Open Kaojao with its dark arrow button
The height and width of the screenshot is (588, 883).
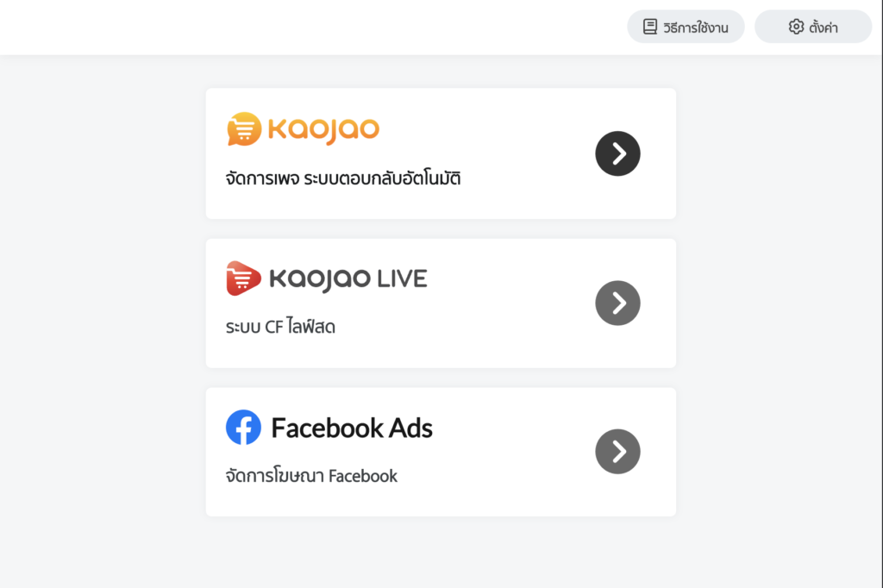(617, 153)
